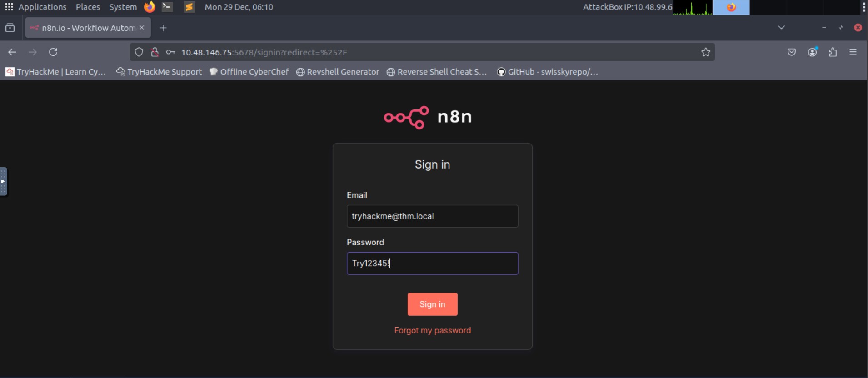
Task: Open Firefox recent browsing view icon
Action: coord(10,28)
